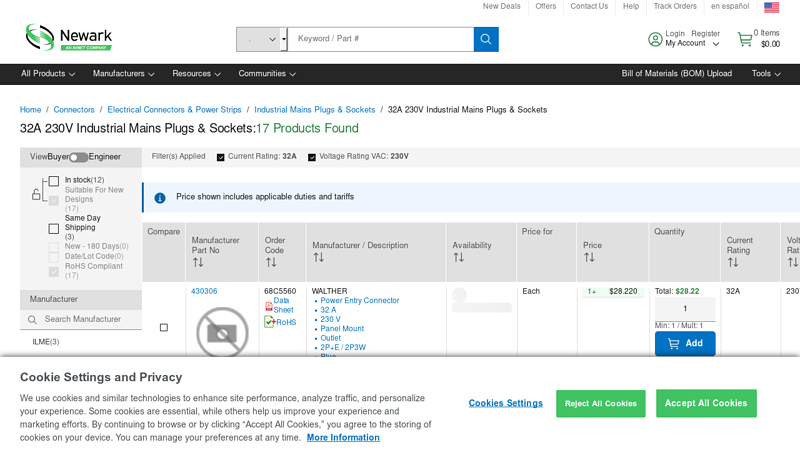Click the user account icon

pyautogui.click(x=655, y=39)
